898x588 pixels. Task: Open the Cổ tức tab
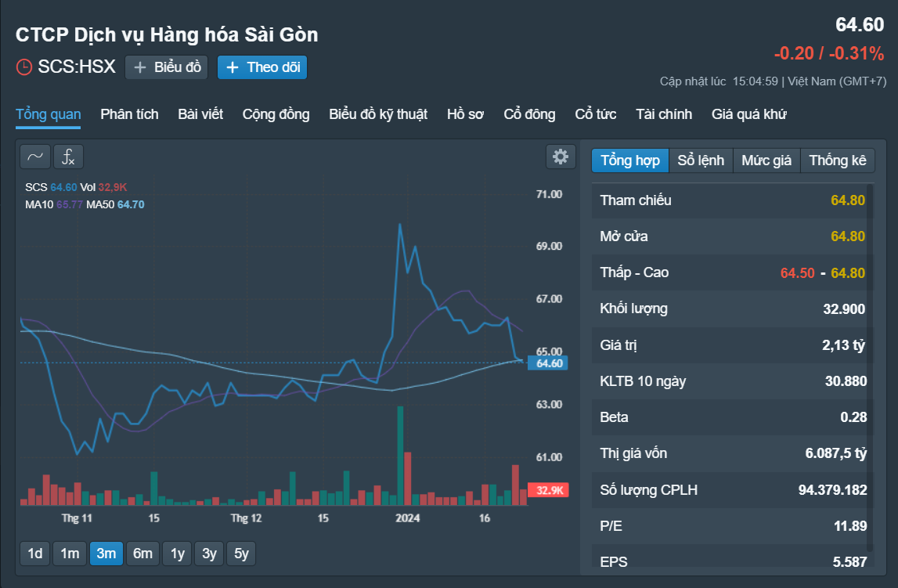[x=596, y=114]
